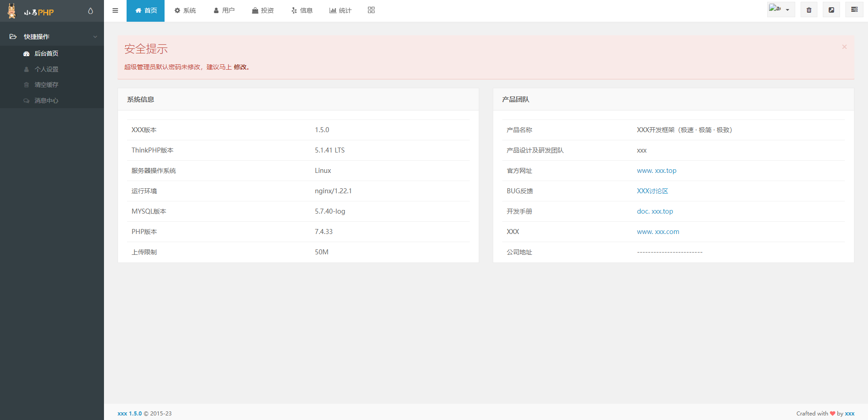This screenshot has height=420, width=868.
Task: Select 后台首页 in the sidebar
Action: pos(46,53)
